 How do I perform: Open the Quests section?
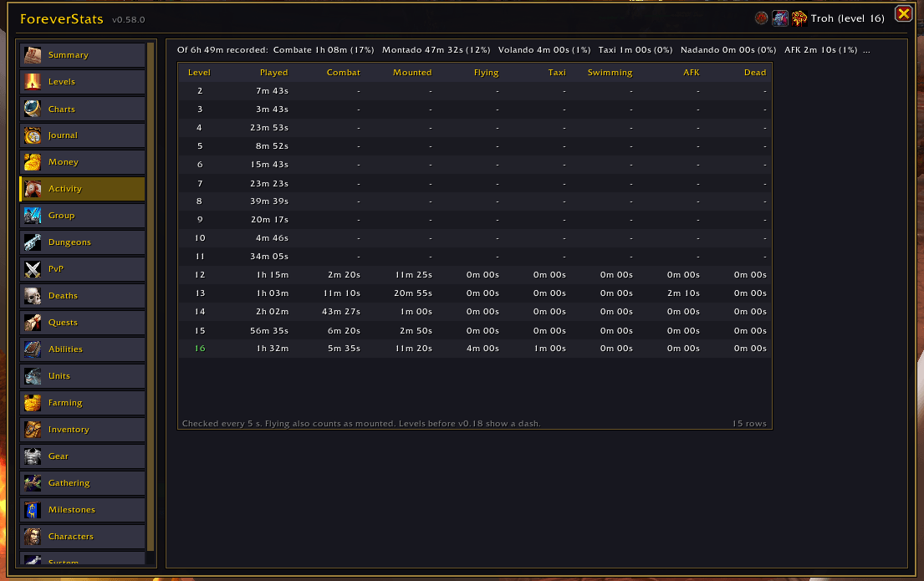click(x=82, y=323)
